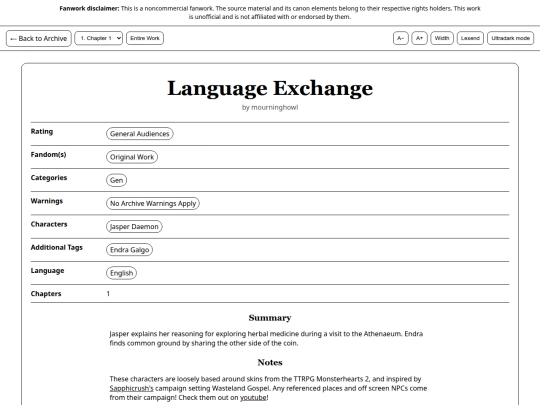Open No Archive Warnings Apply tag

(x=153, y=204)
